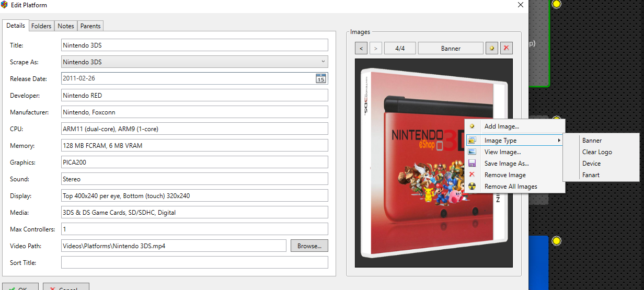
Task: Open the Release Date calendar picker icon
Action: pos(321,78)
